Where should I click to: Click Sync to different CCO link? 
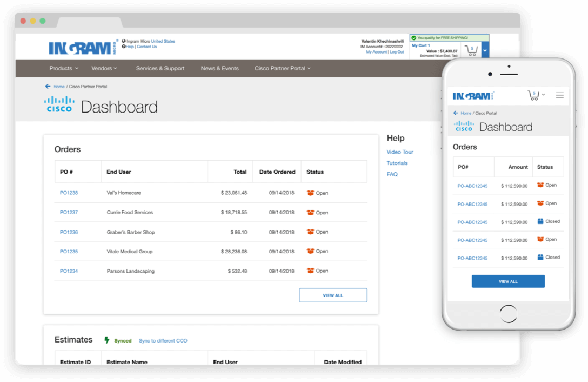coord(163,341)
